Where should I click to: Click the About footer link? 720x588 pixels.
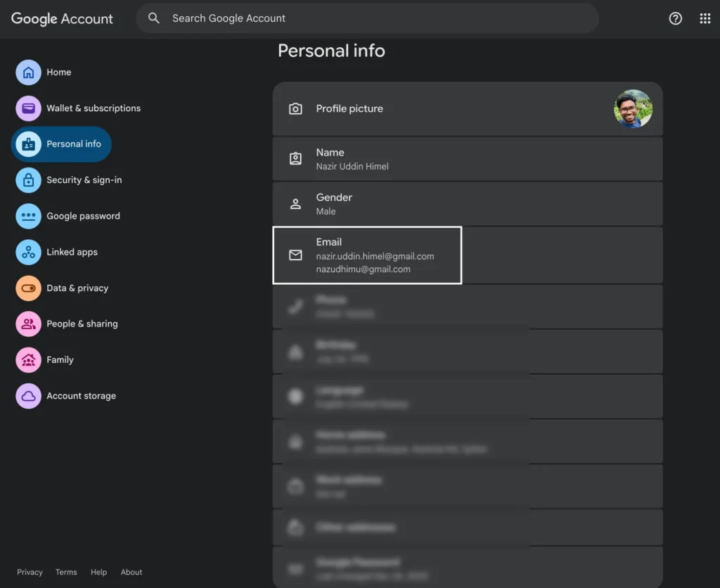pyautogui.click(x=131, y=572)
